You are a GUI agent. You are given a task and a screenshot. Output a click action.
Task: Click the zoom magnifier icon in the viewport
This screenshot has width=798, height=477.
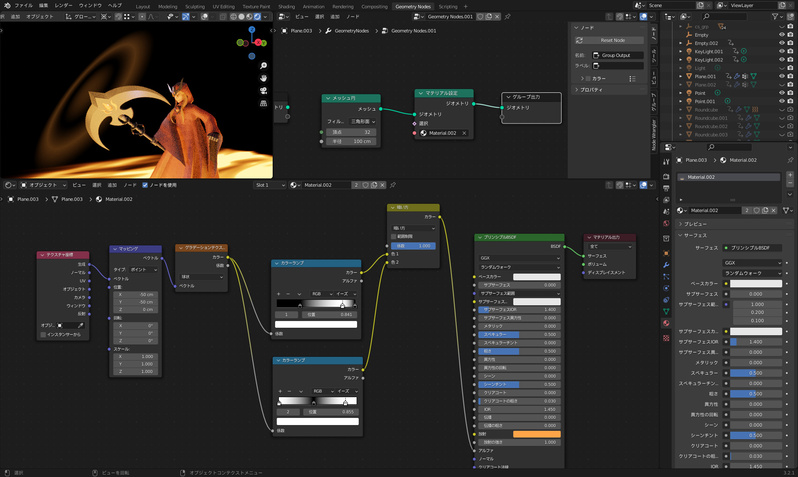click(263, 66)
